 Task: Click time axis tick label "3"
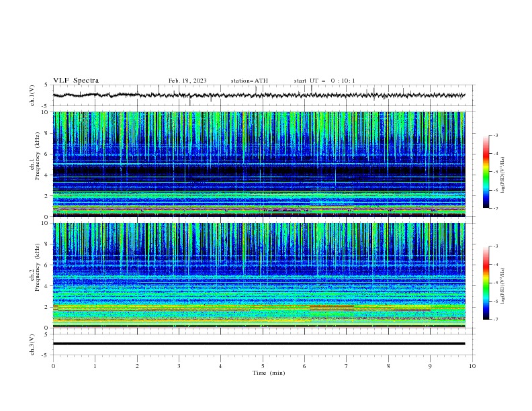point(179,366)
